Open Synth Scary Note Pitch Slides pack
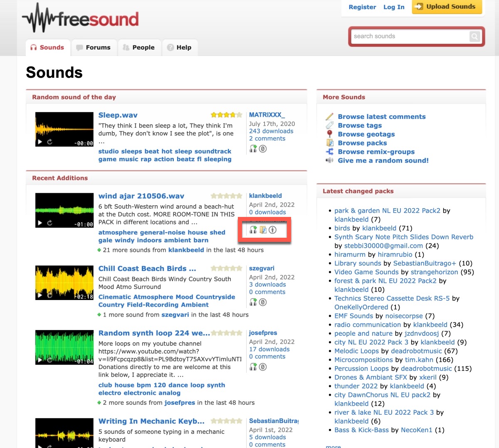This screenshot has height=448, width=499. (x=404, y=237)
